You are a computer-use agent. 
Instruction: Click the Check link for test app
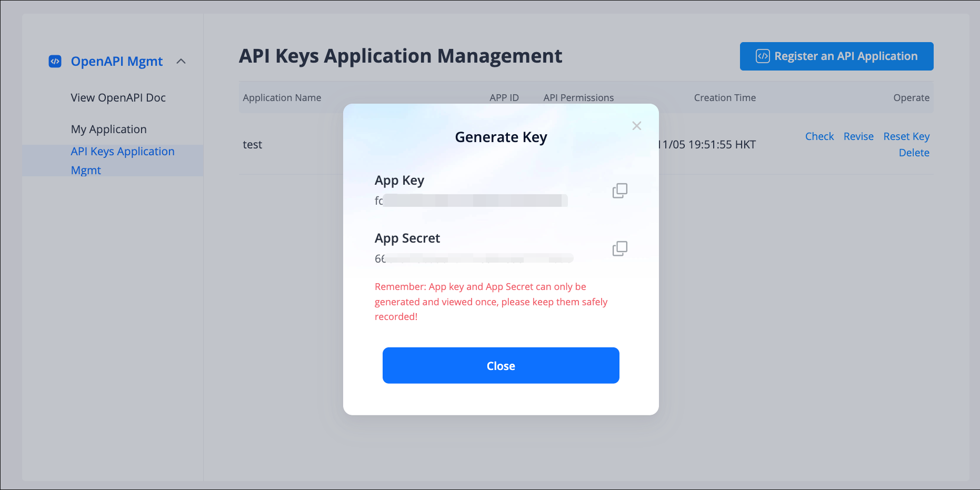(x=819, y=136)
